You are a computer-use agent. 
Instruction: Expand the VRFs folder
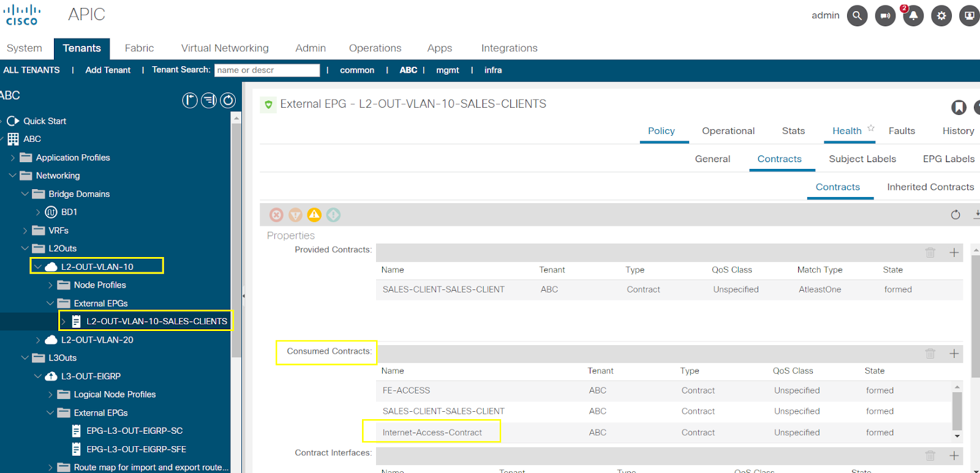click(x=25, y=231)
